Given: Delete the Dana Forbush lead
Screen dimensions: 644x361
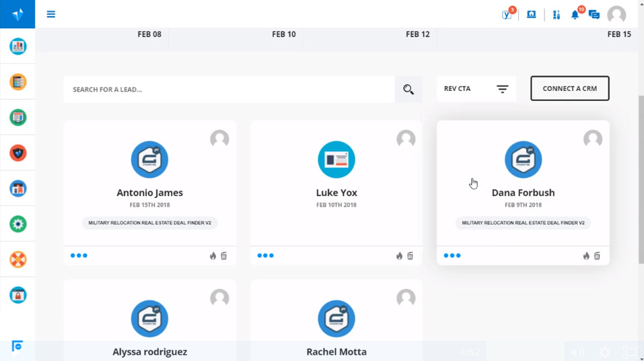Looking at the screenshot, I should click(x=597, y=256).
